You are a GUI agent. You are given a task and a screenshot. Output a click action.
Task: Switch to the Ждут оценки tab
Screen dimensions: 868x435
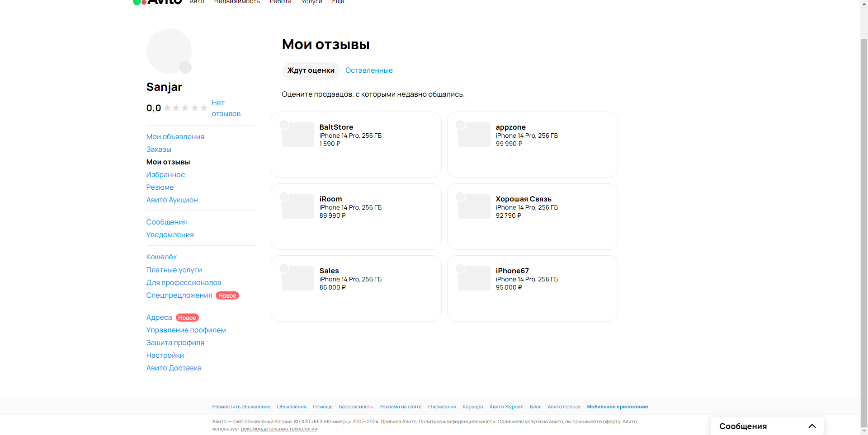311,70
